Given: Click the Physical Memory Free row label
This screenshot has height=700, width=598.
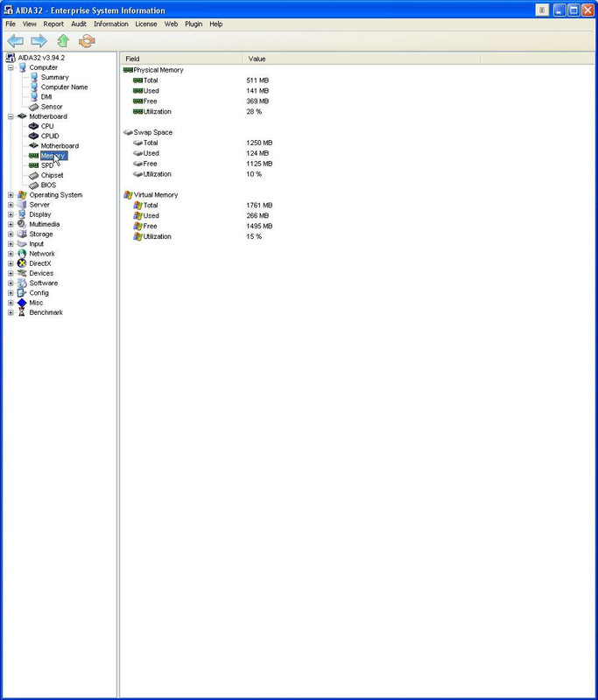Looking at the screenshot, I should click(150, 101).
